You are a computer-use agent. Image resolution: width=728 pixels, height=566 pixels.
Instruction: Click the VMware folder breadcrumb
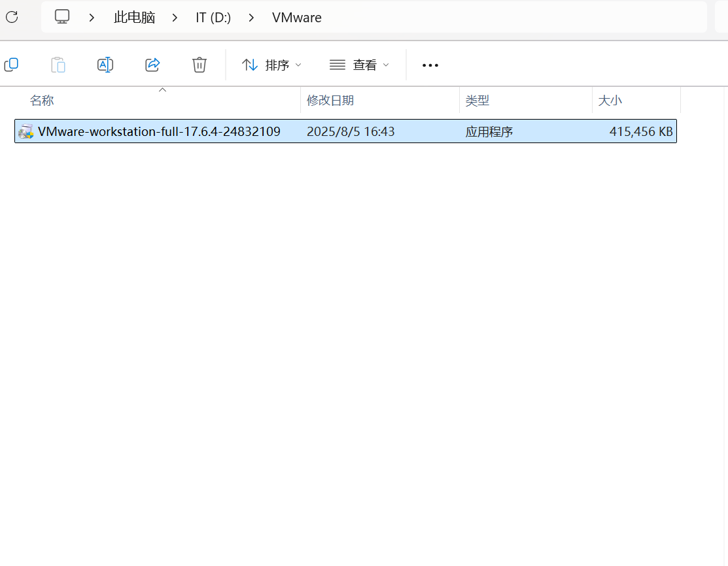(297, 18)
